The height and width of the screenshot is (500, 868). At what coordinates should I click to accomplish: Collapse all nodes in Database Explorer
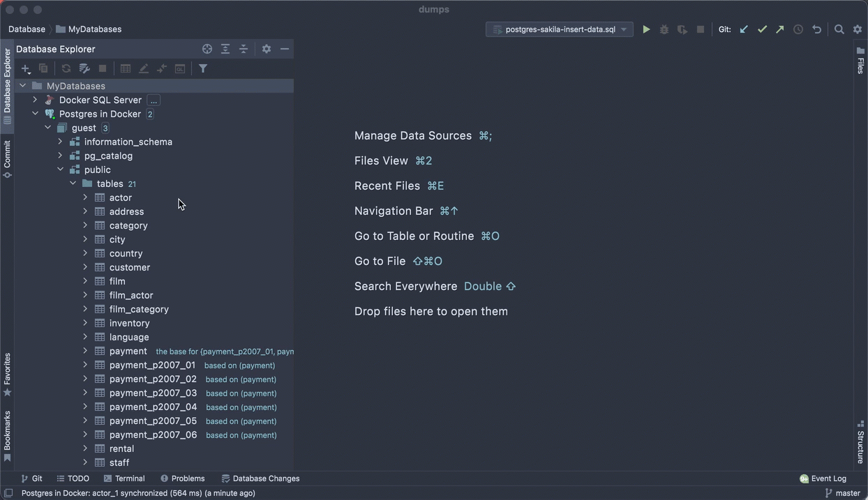click(244, 49)
